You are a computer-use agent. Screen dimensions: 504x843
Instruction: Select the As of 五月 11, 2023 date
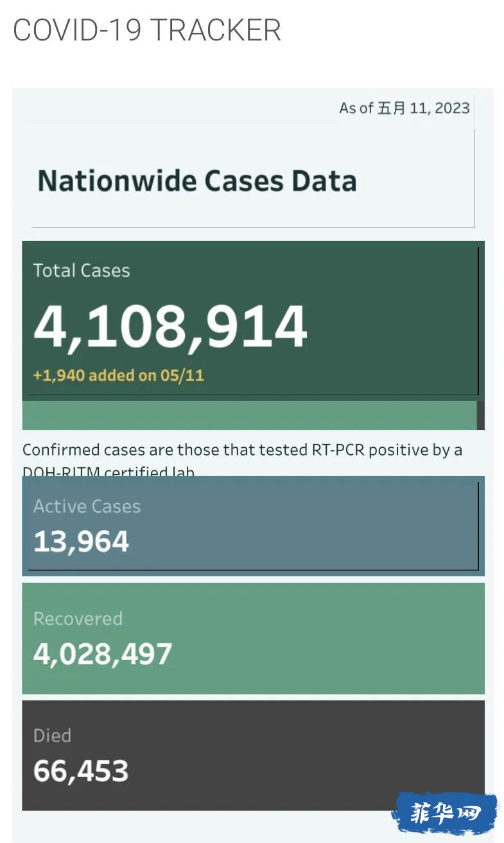404,108
